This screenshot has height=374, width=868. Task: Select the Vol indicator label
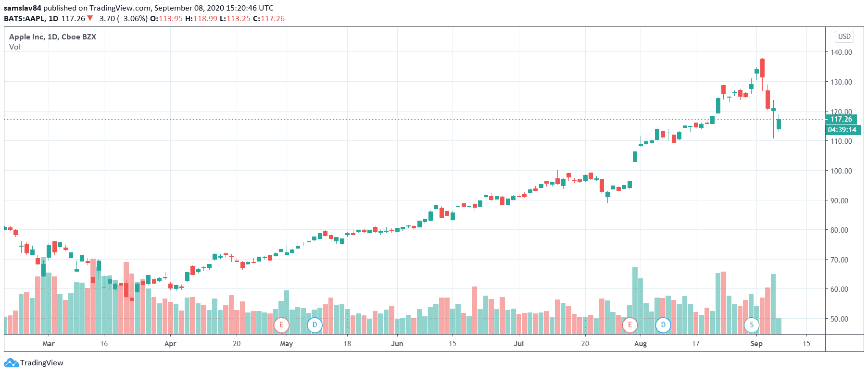click(x=15, y=47)
